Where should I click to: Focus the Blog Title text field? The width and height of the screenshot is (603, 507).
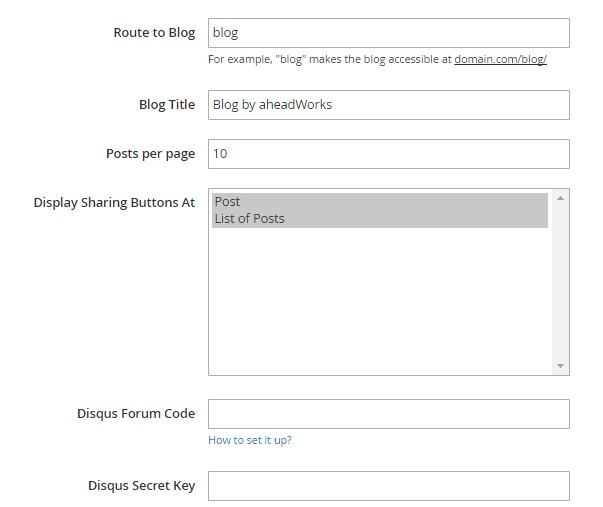pos(389,105)
